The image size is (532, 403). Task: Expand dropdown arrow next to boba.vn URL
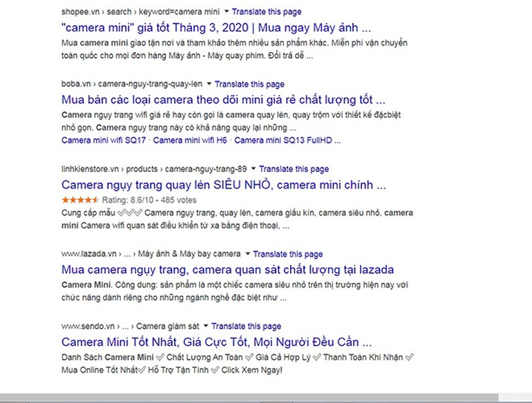[209, 84]
